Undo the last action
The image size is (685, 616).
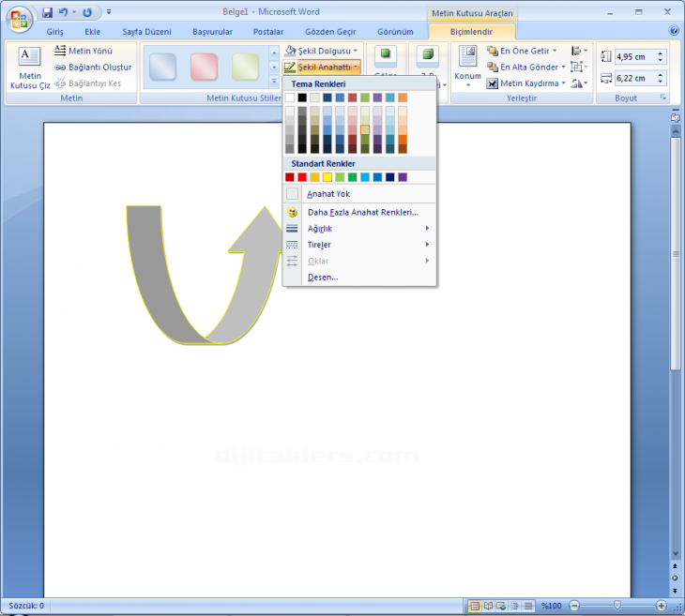point(64,12)
